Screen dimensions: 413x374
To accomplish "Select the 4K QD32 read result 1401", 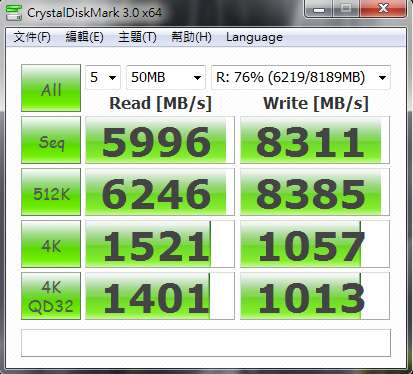I will click(160, 296).
